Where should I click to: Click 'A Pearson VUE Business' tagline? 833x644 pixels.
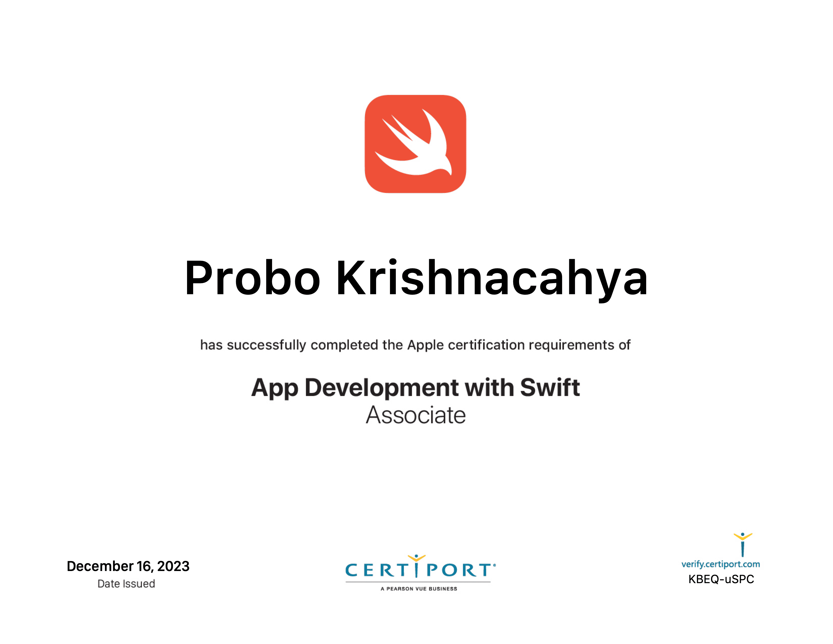[419, 589]
